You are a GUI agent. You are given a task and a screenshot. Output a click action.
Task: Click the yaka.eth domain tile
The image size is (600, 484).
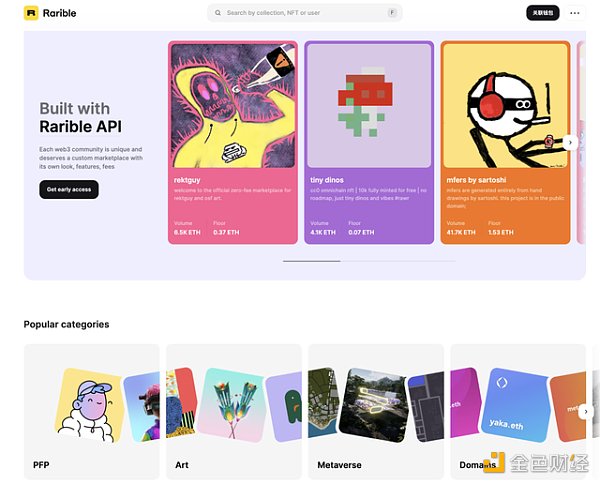[x=514, y=404]
